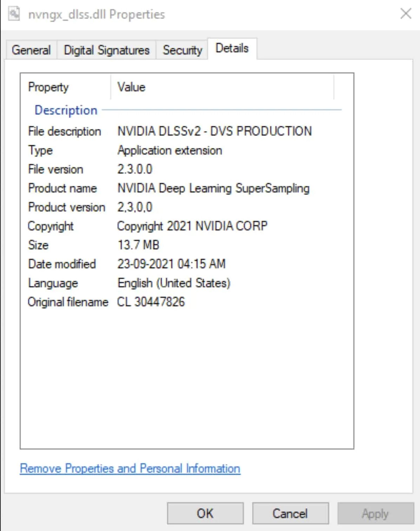Screen dimensions: 420x531
Task: Select the File version property label
Action: (55, 169)
